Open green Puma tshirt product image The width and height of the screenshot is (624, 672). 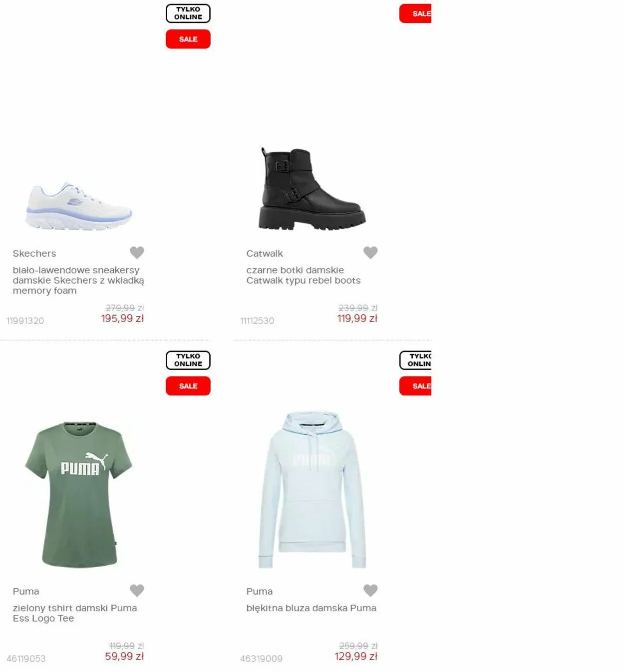click(79, 495)
